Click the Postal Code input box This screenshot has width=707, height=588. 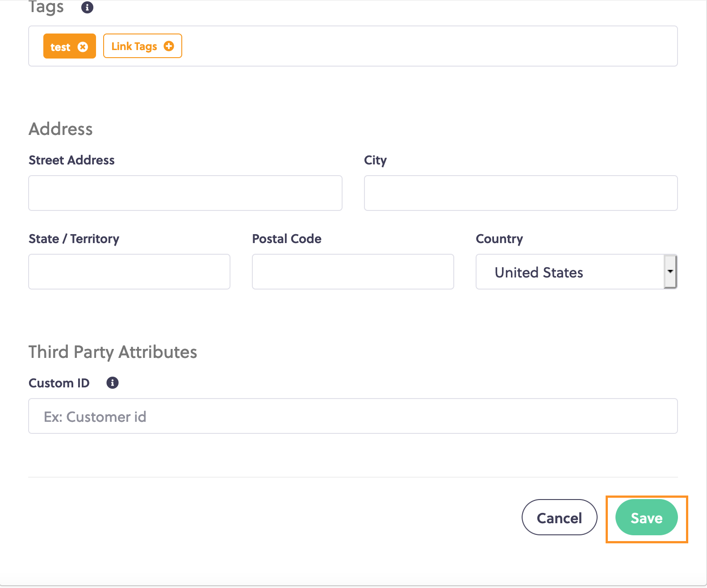click(353, 272)
